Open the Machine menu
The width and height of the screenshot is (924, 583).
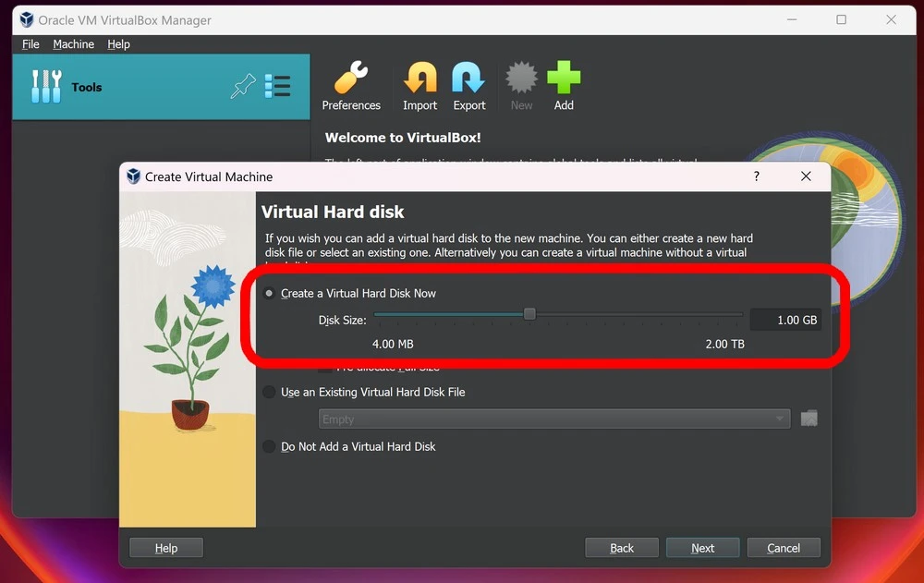(74, 44)
